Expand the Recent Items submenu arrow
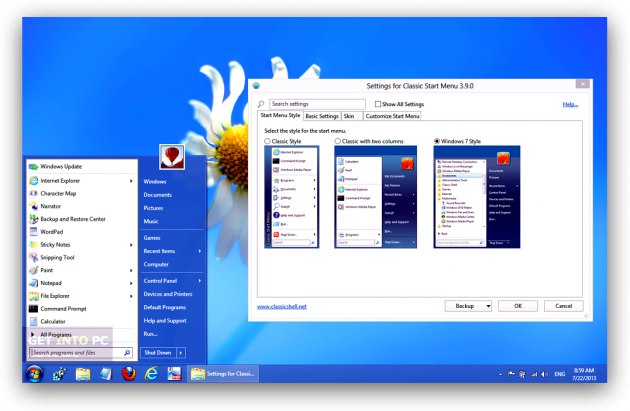630x411 pixels. tap(200, 251)
